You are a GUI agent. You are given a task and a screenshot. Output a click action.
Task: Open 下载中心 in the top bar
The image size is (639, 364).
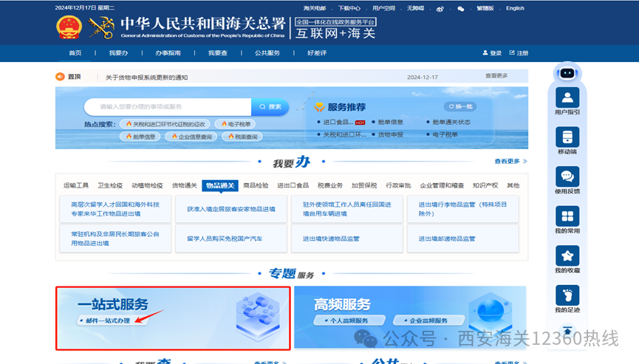click(349, 8)
